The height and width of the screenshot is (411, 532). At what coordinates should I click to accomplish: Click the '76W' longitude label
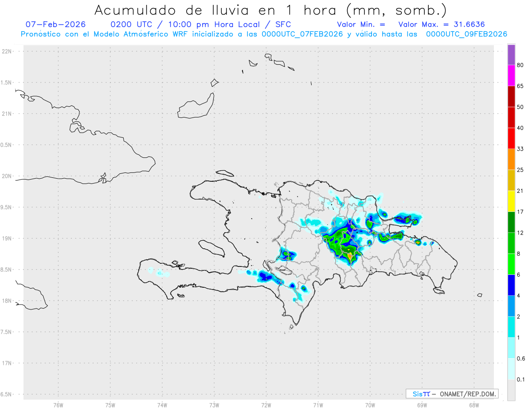(x=58, y=405)
